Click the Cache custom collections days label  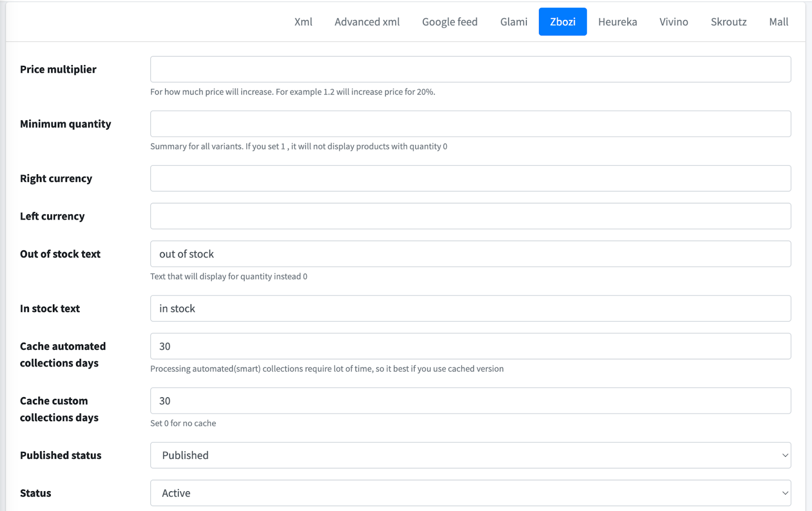point(59,409)
